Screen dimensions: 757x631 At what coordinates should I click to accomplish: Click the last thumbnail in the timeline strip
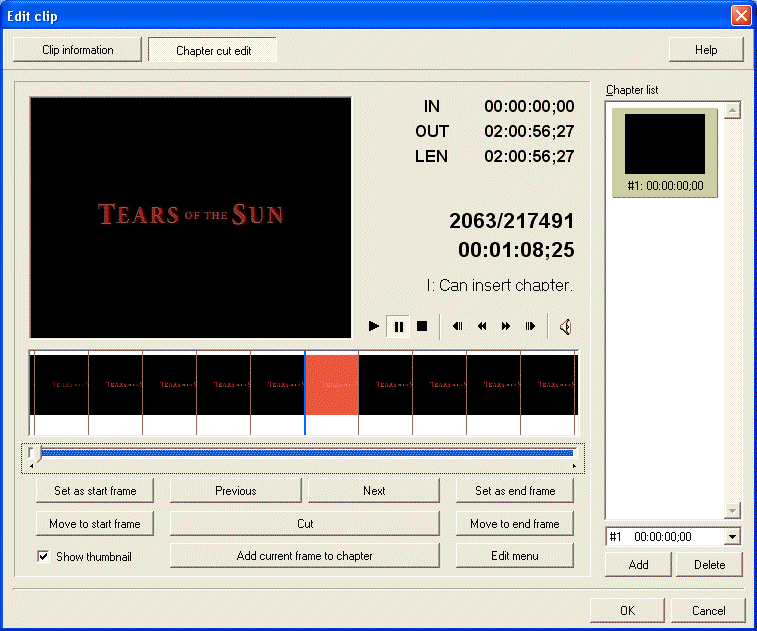coord(548,384)
